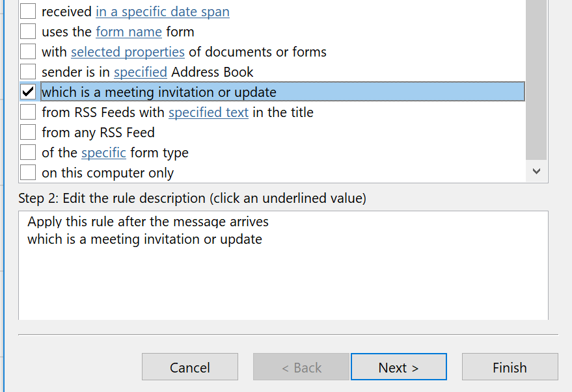
Task: Uncheck 'which is a meeting invitation or update'
Action: click(28, 92)
